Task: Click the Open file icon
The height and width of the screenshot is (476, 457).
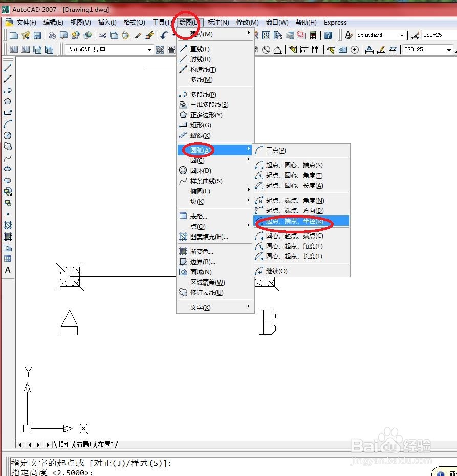Action: pos(26,35)
